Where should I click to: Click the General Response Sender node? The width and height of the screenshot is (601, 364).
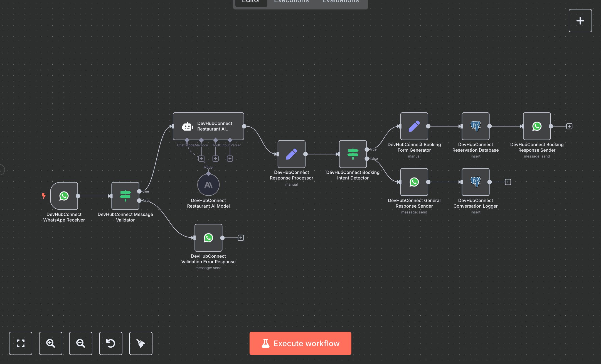click(x=414, y=182)
